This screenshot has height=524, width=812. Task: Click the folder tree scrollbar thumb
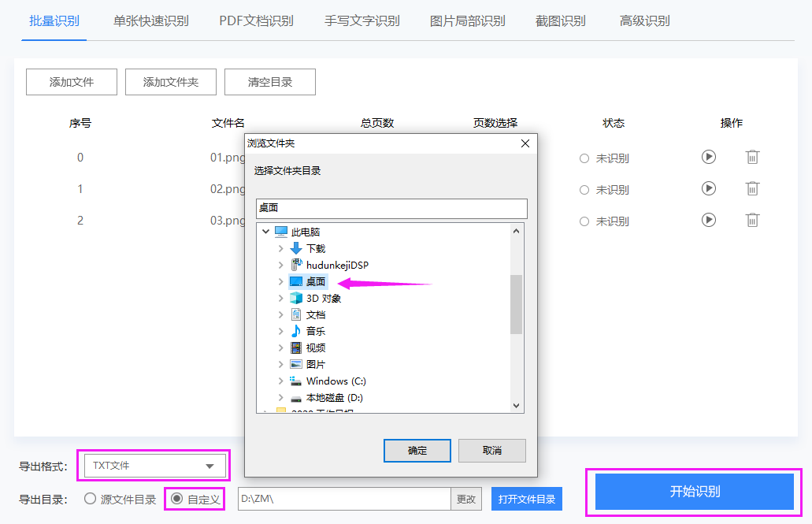[516, 304]
